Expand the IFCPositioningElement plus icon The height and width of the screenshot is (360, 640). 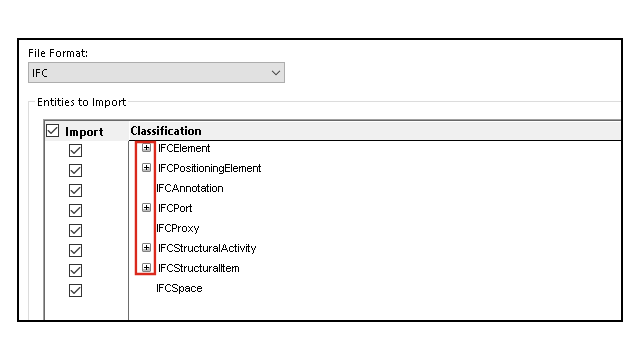click(x=146, y=168)
